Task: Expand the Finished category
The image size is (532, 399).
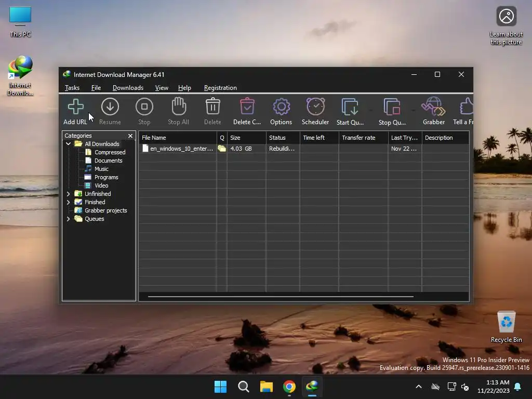Action: [68, 202]
